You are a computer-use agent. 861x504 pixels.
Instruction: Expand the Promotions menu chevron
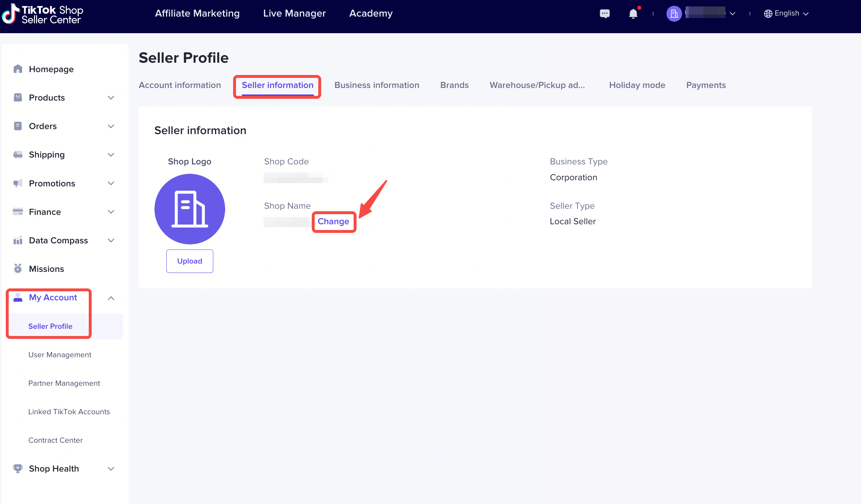point(111,183)
